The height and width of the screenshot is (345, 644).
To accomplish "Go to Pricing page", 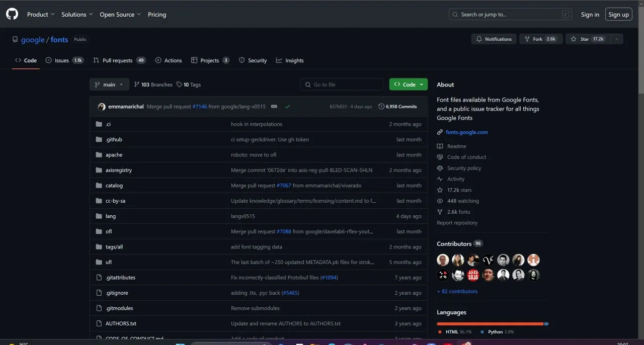I will [157, 15].
